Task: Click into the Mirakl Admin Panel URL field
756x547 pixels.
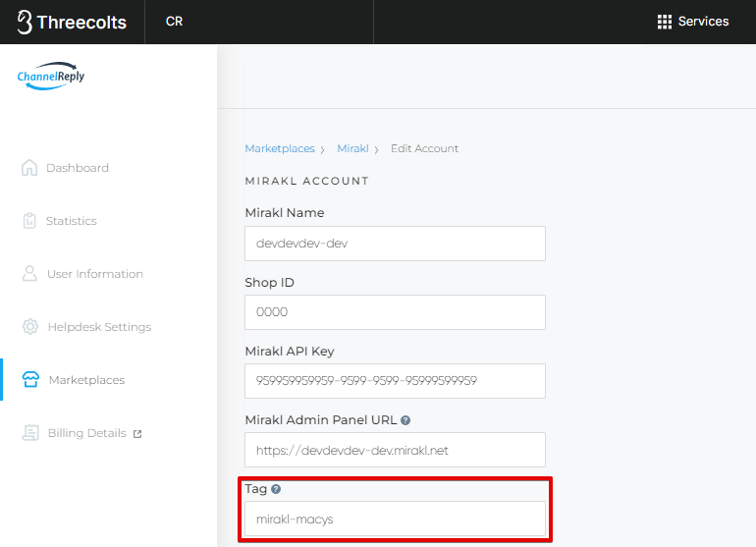Action: point(395,450)
